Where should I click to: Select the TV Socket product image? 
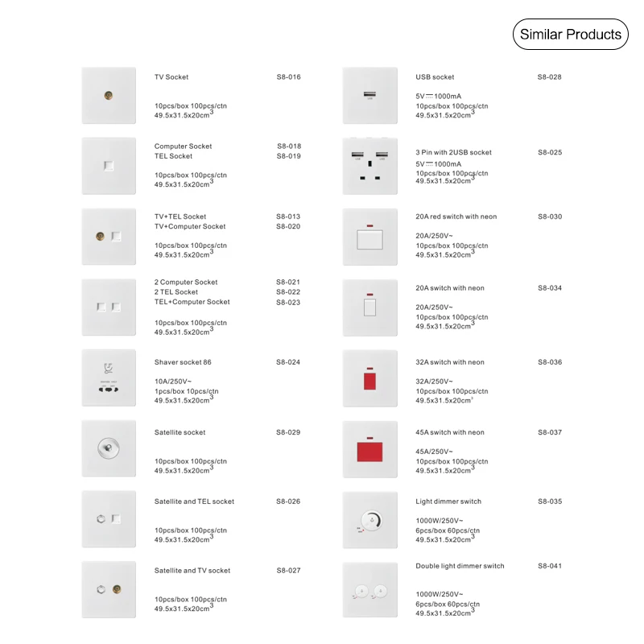pos(109,95)
